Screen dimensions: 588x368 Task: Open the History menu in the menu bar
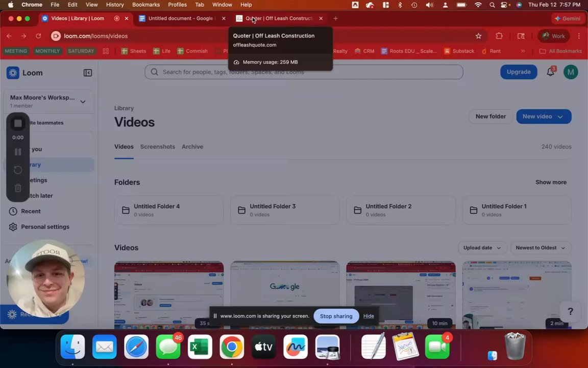pos(115,5)
